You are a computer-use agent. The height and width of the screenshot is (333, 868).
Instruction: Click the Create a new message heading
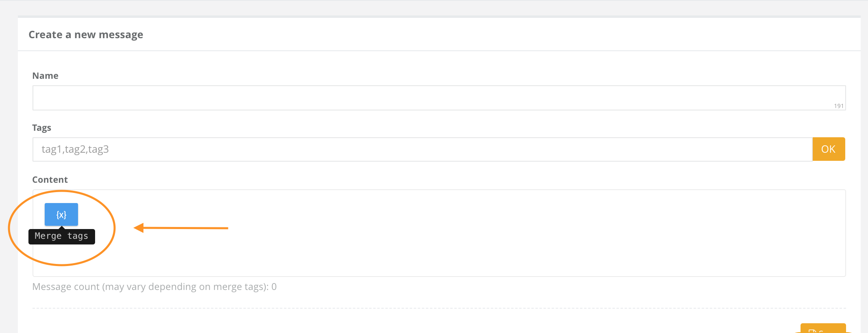86,35
